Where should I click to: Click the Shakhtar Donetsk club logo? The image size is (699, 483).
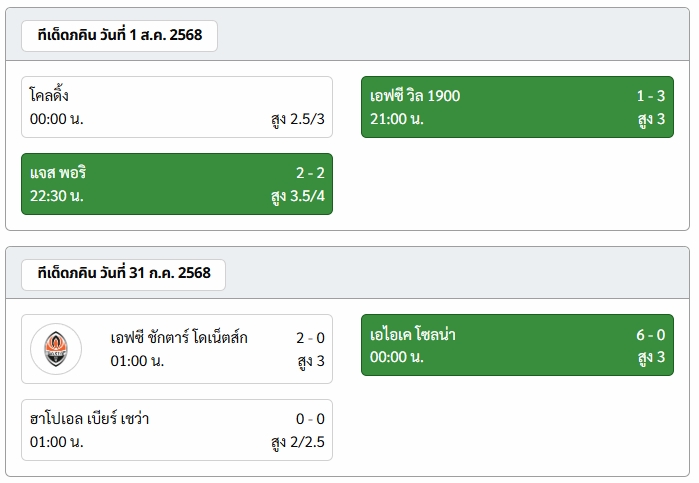point(56,349)
